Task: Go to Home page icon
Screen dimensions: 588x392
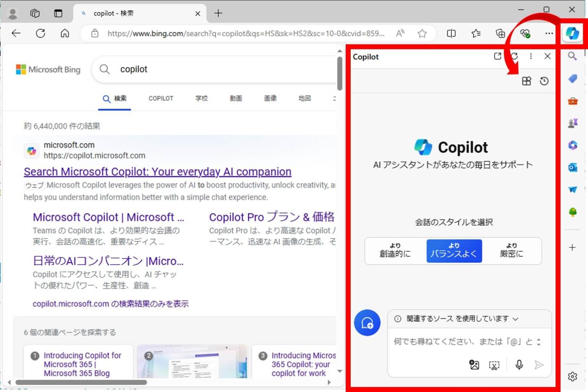Action: coord(65,33)
